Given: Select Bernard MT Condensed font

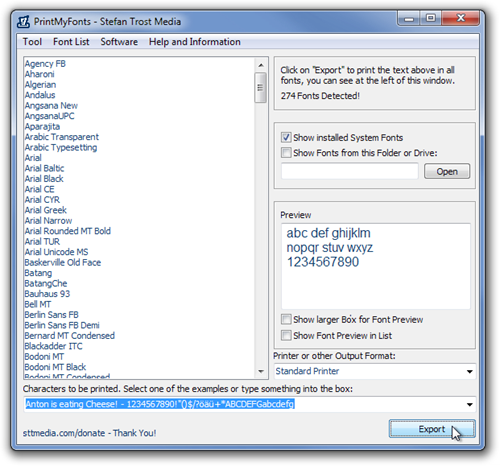Looking at the screenshot, I should tap(70, 336).
